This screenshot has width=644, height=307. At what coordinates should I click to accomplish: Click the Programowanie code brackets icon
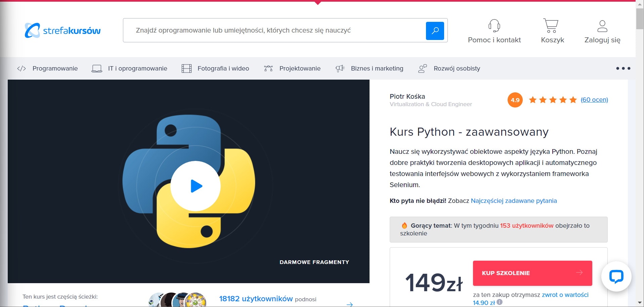tap(22, 69)
